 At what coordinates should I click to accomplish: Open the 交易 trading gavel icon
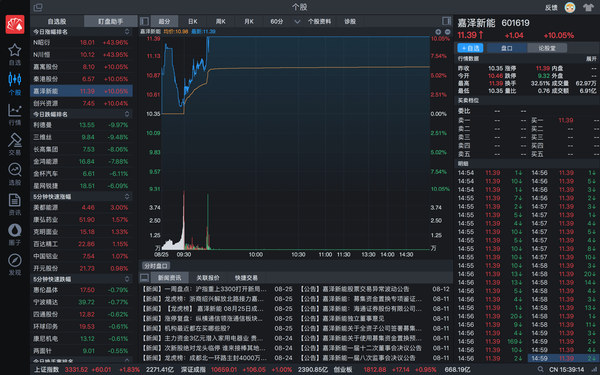pos(15,145)
